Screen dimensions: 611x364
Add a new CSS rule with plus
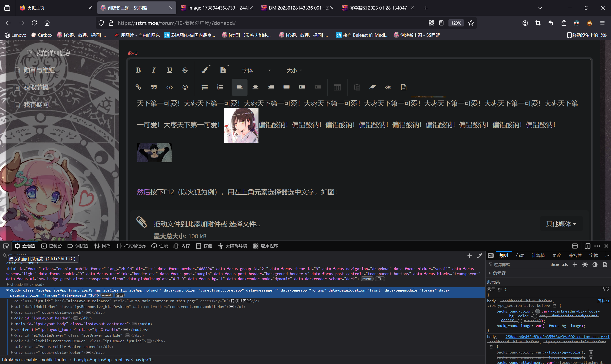[575, 265]
